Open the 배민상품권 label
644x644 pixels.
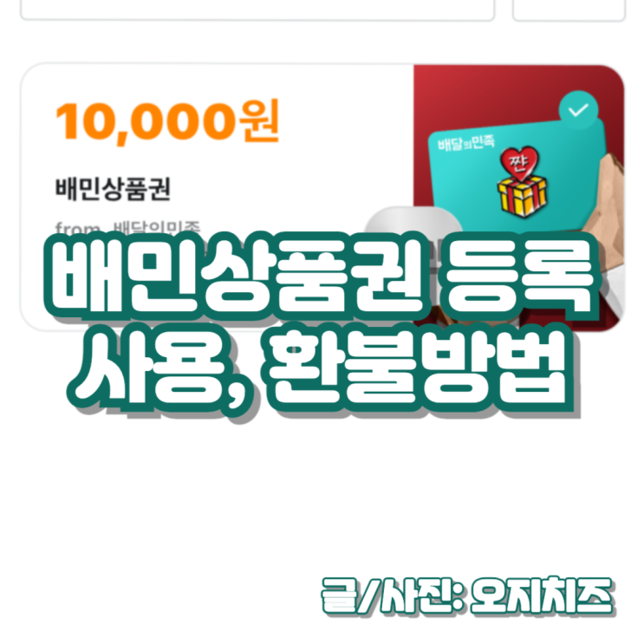pos(113,189)
